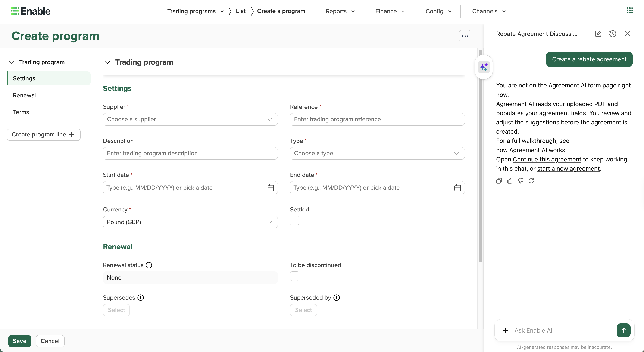
Task: Show Superseded by info tooltip
Action: [337, 298]
